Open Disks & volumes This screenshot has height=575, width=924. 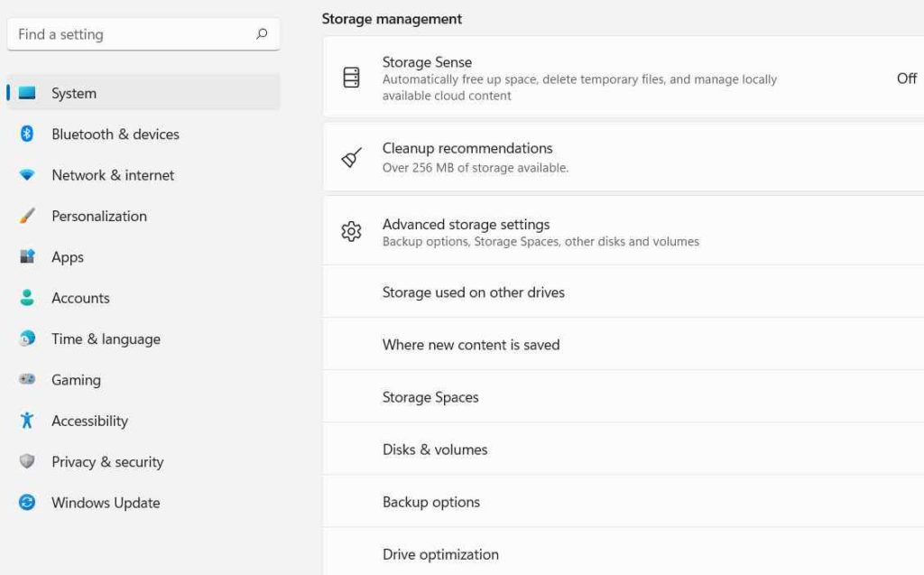click(x=624, y=450)
